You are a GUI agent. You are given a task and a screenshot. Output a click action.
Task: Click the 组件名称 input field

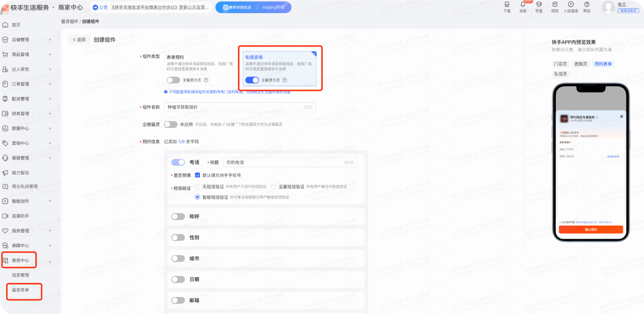[x=240, y=107]
